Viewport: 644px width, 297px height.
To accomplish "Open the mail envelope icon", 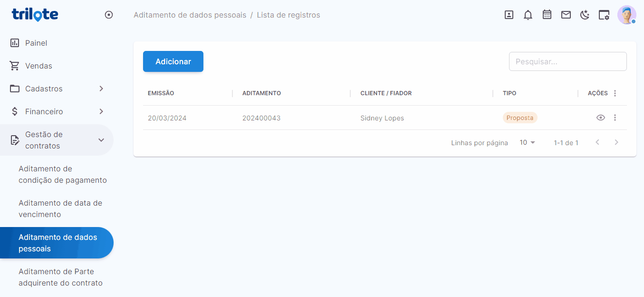I will point(566,15).
